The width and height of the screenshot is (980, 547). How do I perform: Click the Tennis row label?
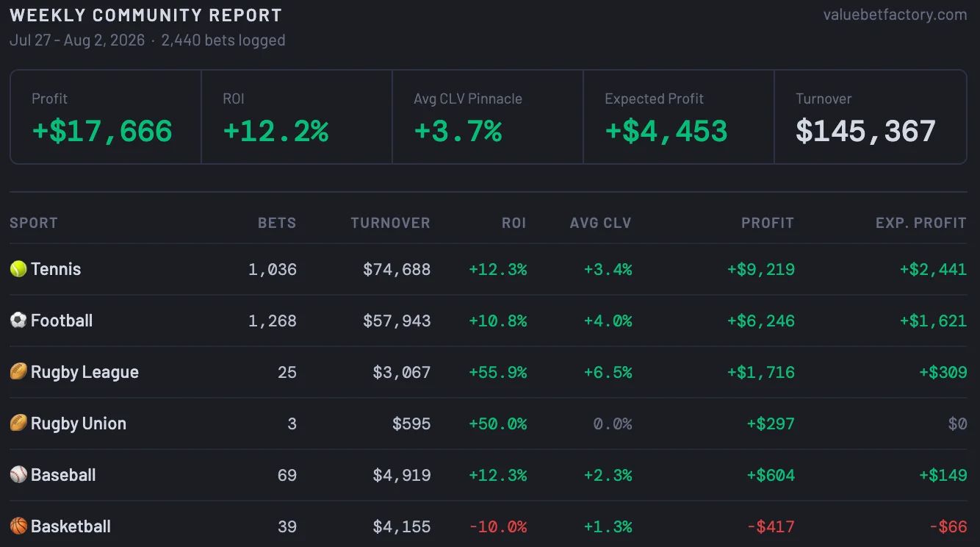click(x=56, y=269)
